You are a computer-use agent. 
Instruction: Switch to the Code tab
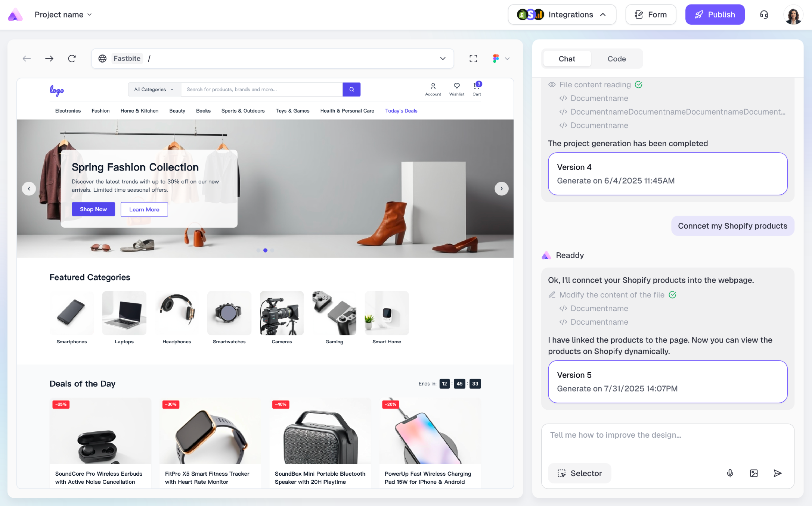click(x=616, y=59)
